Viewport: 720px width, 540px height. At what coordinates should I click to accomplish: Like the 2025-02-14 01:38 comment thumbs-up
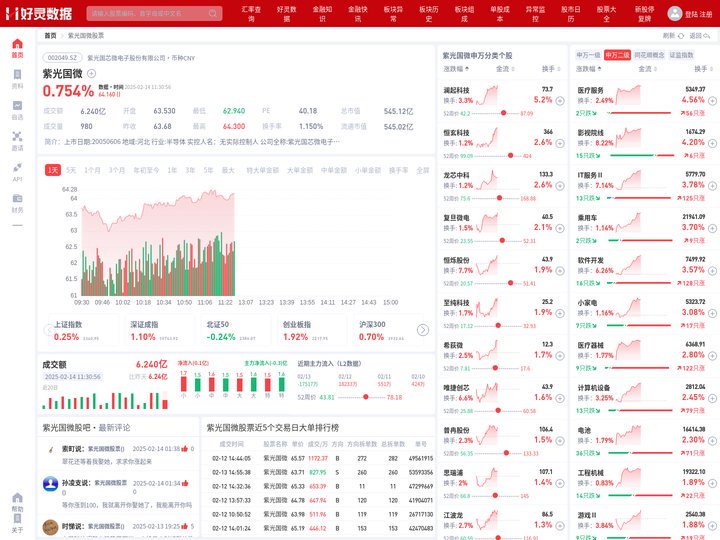pyautogui.click(x=185, y=449)
